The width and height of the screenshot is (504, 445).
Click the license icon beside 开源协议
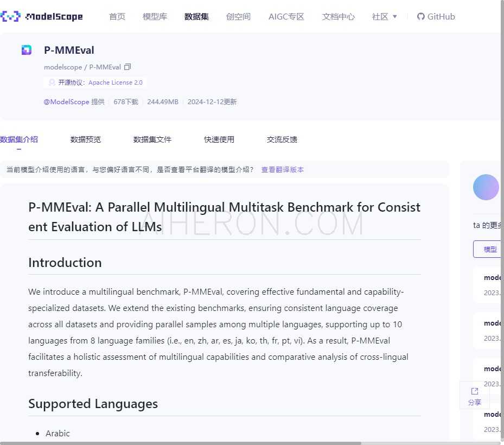click(x=52, y=82)
